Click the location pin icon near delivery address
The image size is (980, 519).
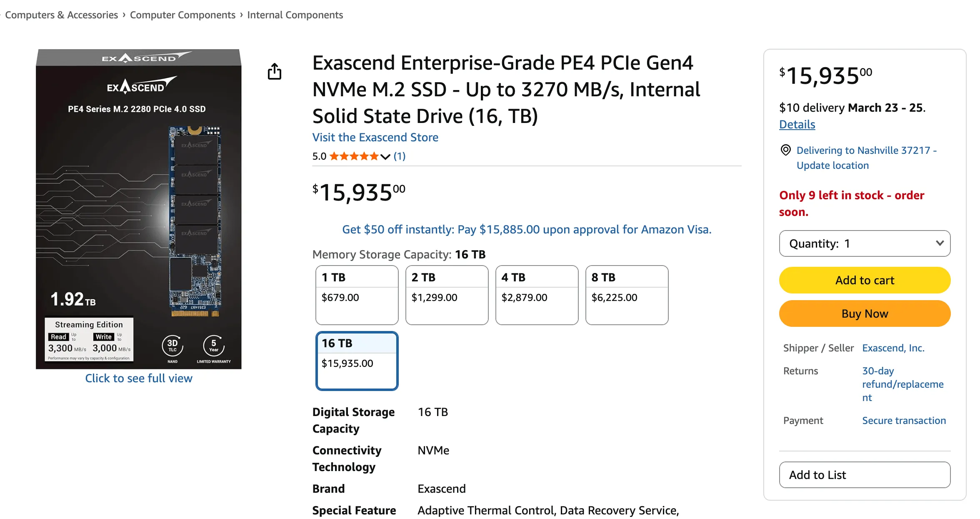(785, 150)
